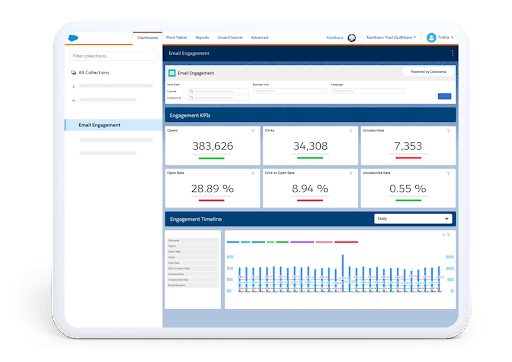Screen dimensions: 512x362
Task: Filter the Click to Open Rate card
Action: [351, 173]
